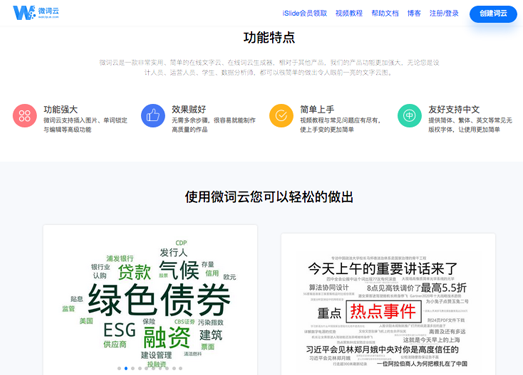Click the green 友好支持中文 icon

409,116
